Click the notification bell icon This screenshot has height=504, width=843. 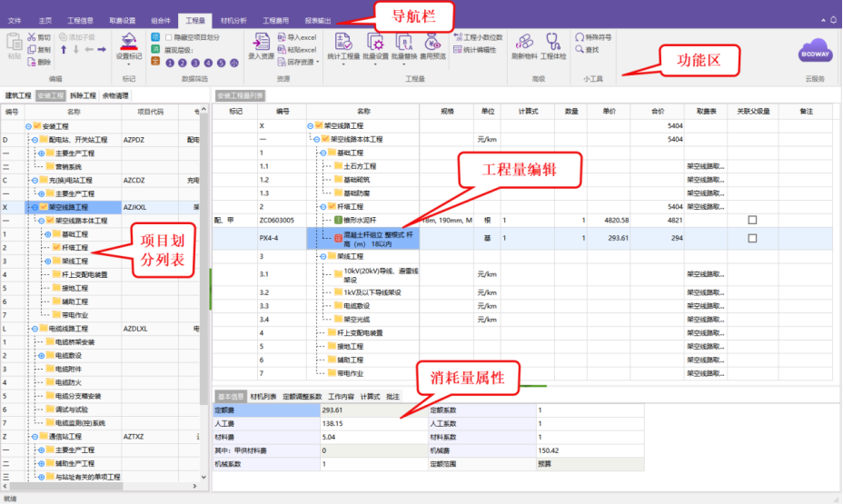pyautogui.click(x=833, y=20)
